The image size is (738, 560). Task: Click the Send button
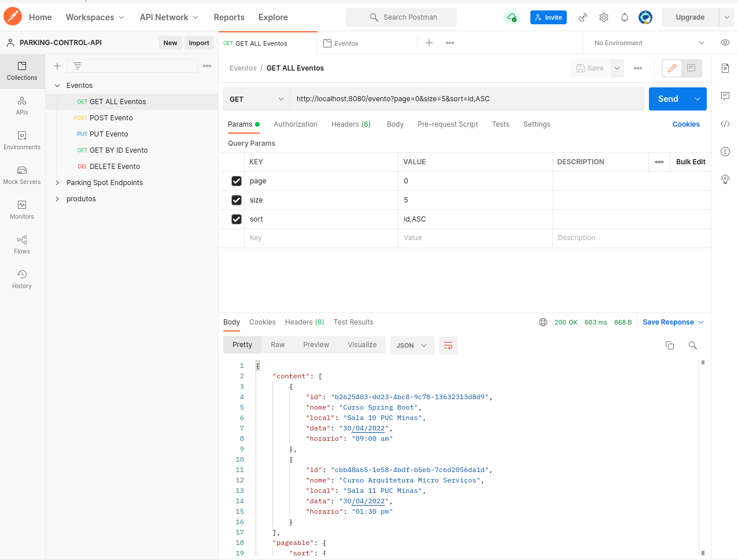(667, 99)
